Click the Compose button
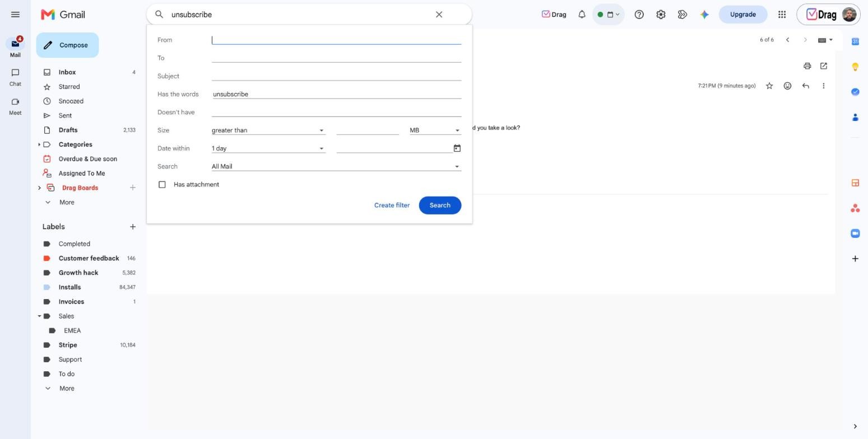Screen dimensions: 868x439 tap(67, 45)
